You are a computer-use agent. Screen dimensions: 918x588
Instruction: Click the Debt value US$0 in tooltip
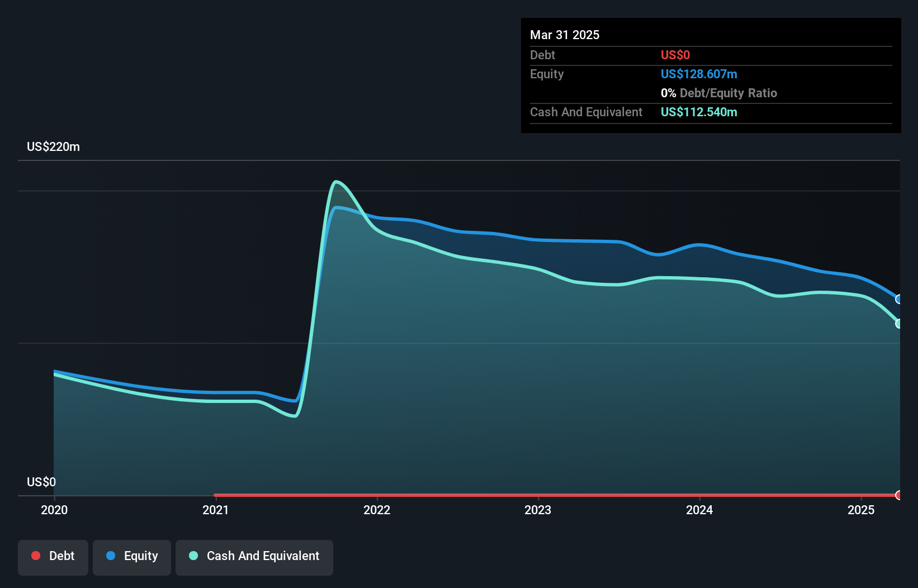coord(675,55)
